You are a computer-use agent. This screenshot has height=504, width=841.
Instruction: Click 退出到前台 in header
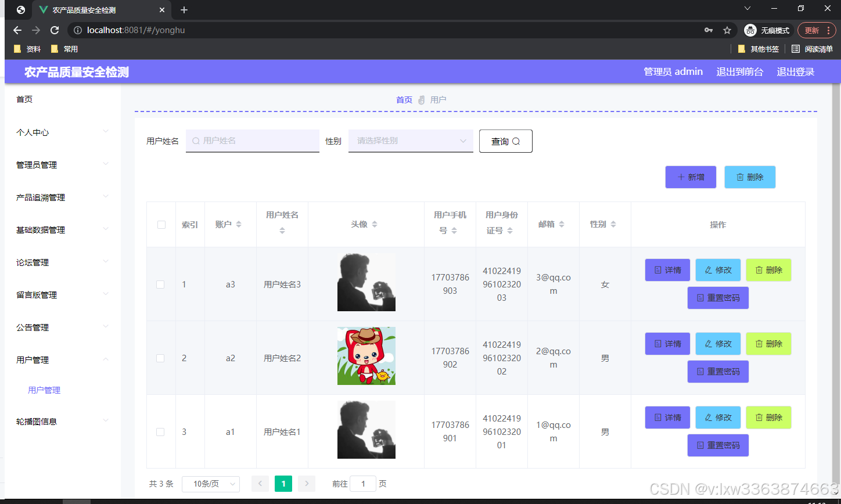(740, 72)
